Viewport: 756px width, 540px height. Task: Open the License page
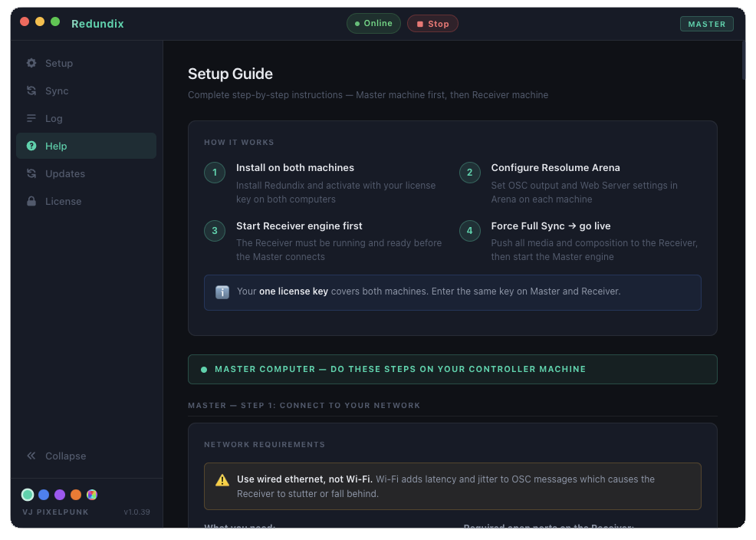[87, 201]
